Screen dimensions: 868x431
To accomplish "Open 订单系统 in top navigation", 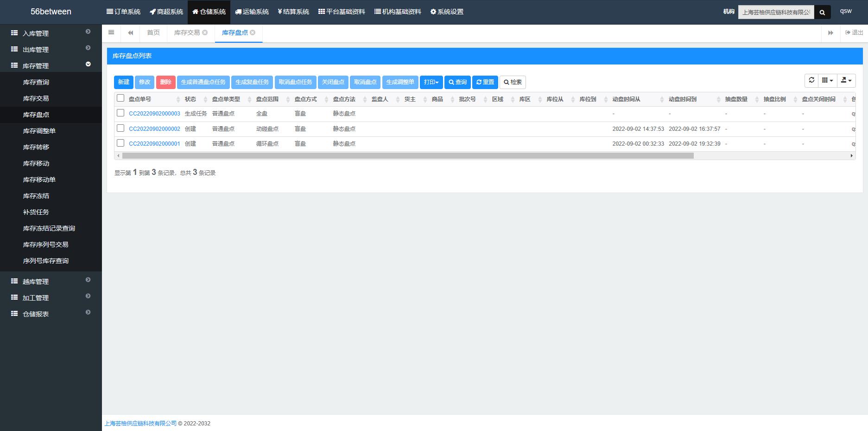I will tap(123, 12).
